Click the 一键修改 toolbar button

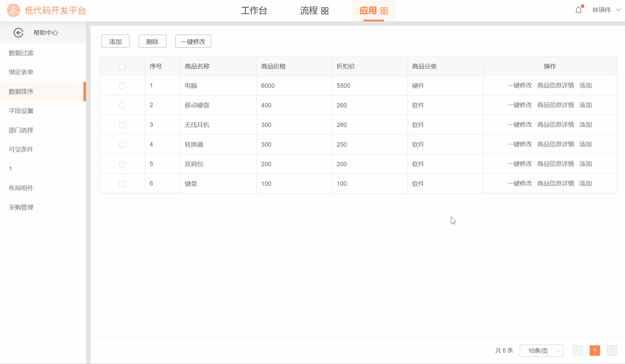pos(193,41)
